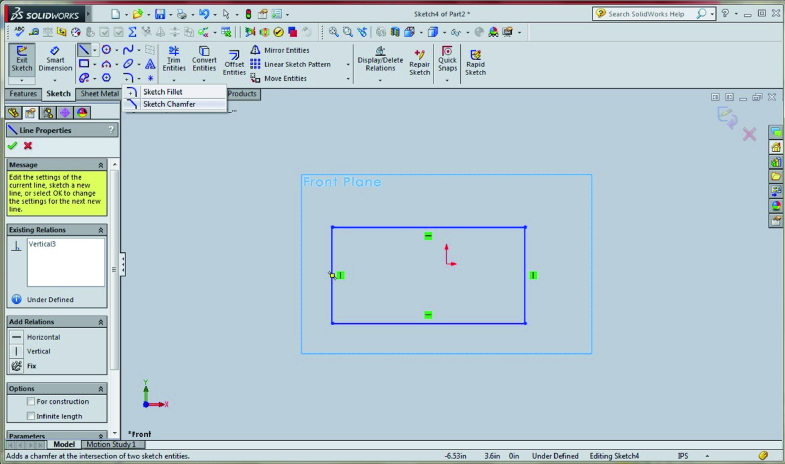
Task: Cancel line properties with red X
Action: click(x=28, y=146)
